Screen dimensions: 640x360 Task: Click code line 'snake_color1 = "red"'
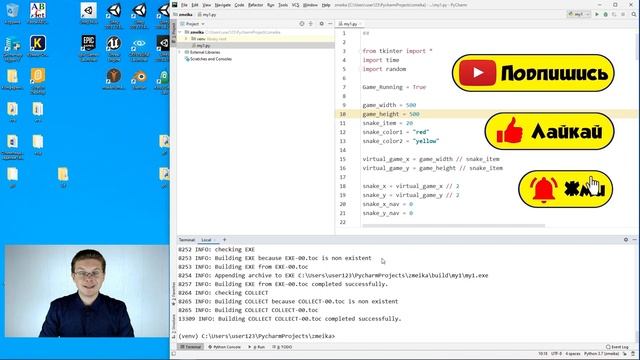click(x=396, y=132)
